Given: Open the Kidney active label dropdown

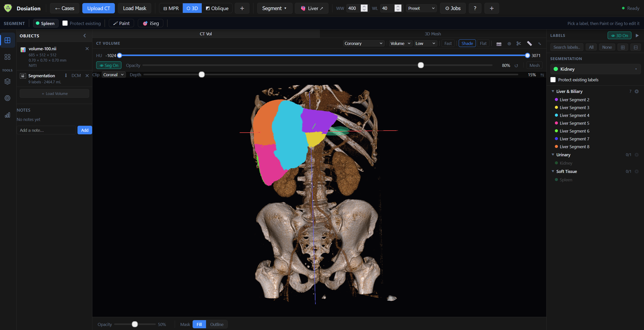Looking at the screenshot, I should tap(595, 69).
